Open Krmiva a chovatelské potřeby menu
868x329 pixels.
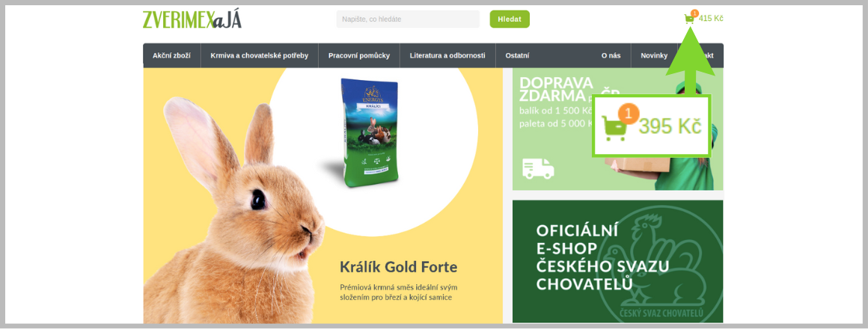pyautogui.click(x=259, y=55)
